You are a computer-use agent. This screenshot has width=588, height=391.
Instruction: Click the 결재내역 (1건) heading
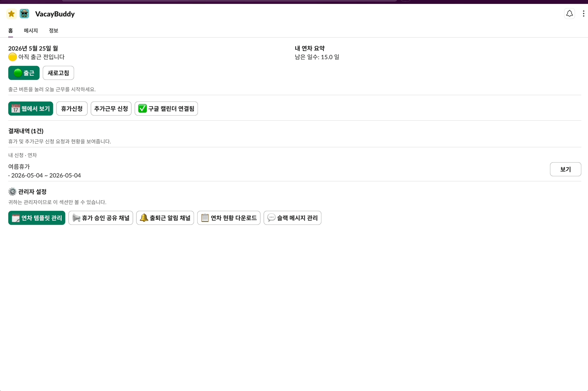[26, 131]
